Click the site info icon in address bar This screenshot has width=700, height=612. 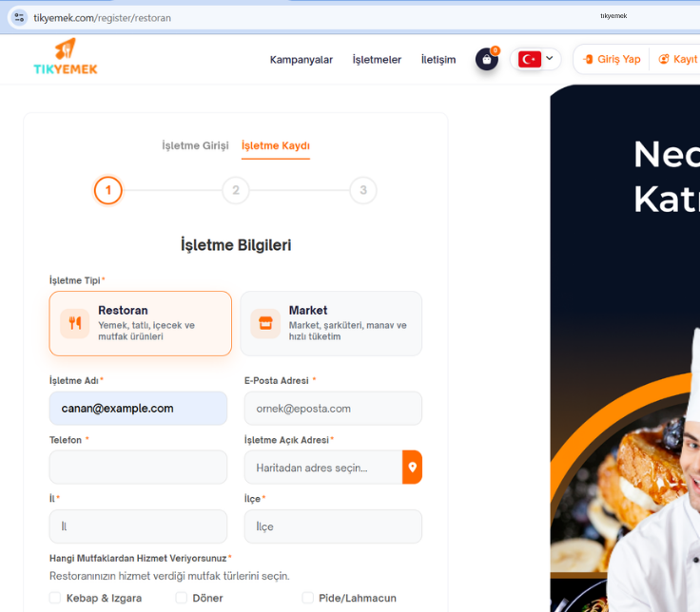19,18
